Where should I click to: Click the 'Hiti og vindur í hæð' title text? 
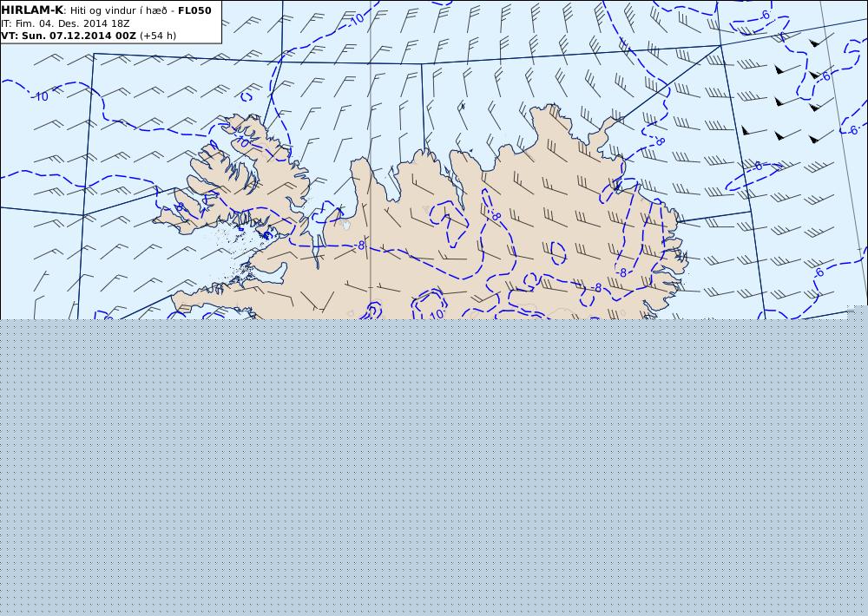[118, 11]
